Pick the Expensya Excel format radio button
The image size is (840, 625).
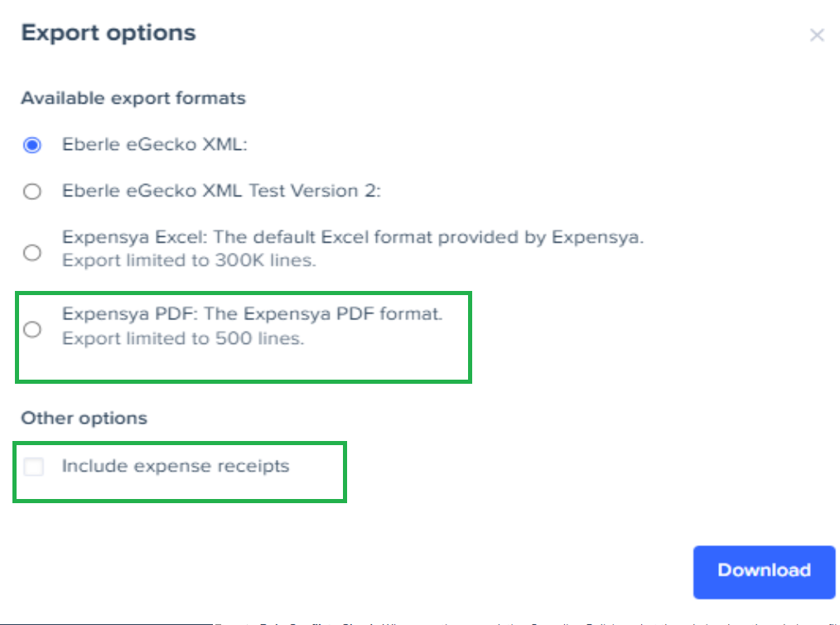click(x=32, y=253)
